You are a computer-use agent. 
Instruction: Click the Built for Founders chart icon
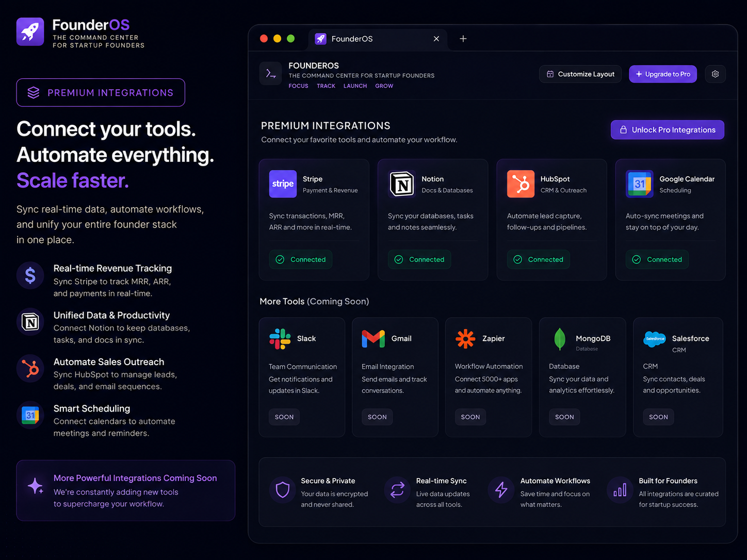point(620,489)
